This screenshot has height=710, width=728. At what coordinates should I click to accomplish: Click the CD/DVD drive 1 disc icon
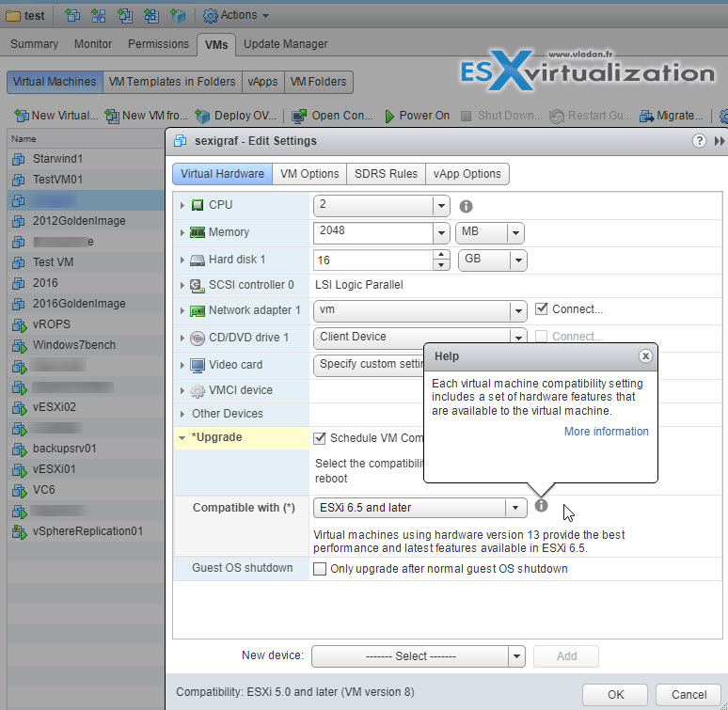[198, 338]
